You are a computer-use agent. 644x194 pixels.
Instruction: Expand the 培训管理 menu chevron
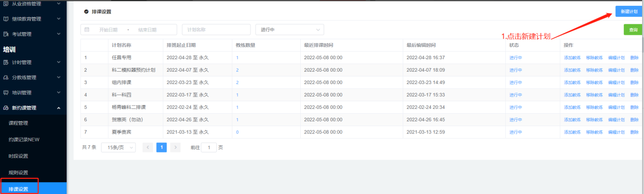coord(58,93)
